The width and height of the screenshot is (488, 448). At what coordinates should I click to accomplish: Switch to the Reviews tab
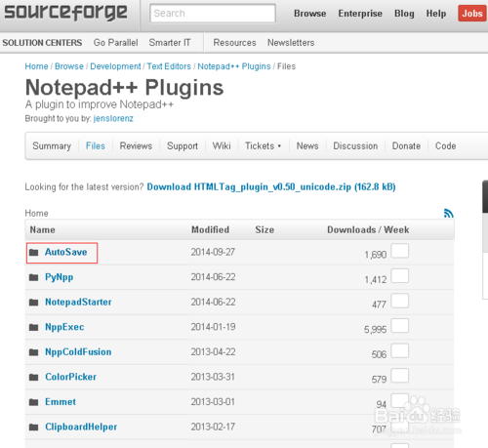[136, 146]
